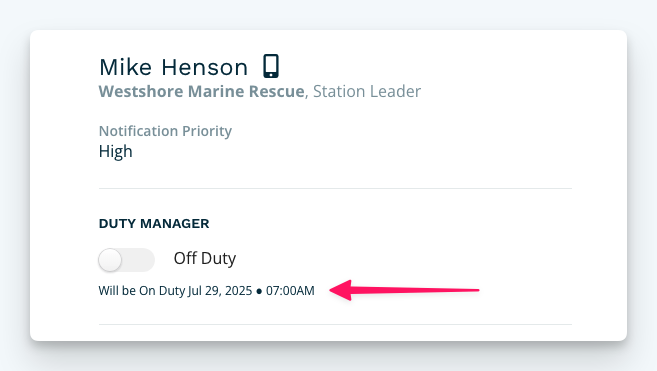Click the Mike Henson name heading
Screen dimensions: 657x371
pyautogui.click(x=173, y=67)
